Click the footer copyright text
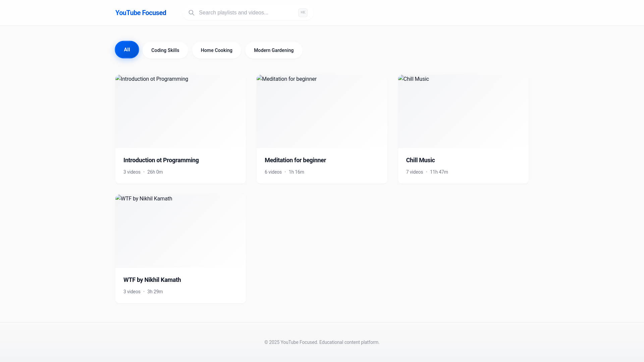 322,342
